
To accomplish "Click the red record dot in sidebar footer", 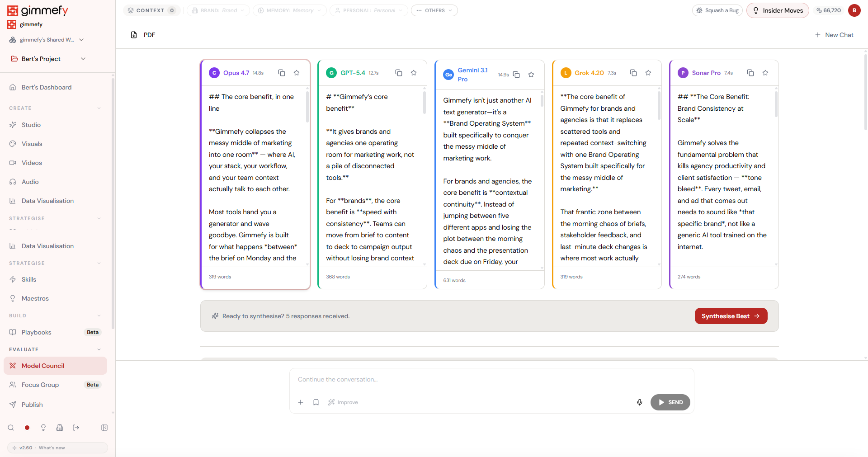I will pos(27,428).
